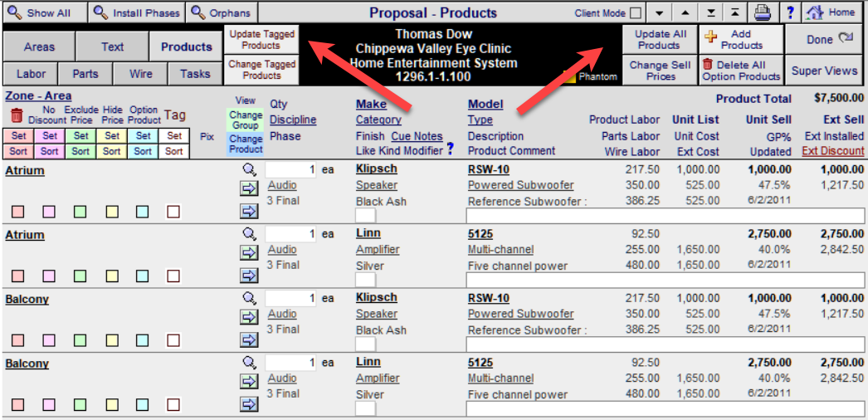The image size is (868, 420).
Task: Click the printer icon
Action: coord(764,12)
